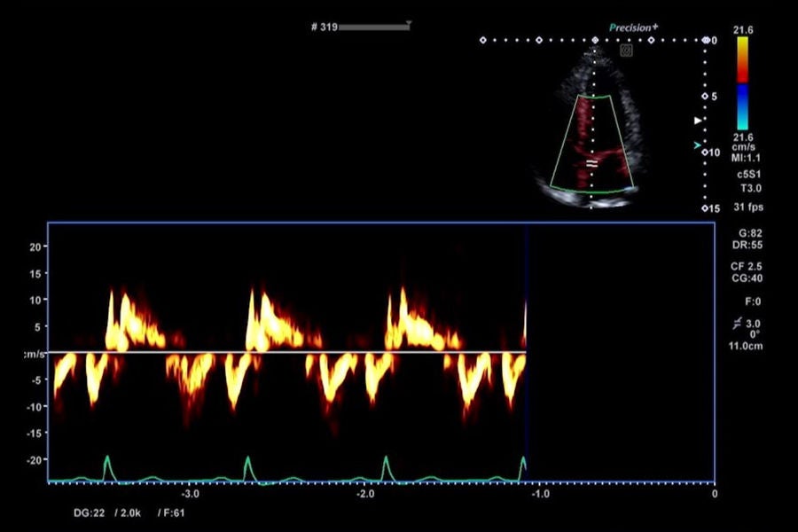Image resolution: width=798 pixels, height=532 pixels.
Task: Click the 5 cm depth diamond marker
Action: pyautogui.click(x=705, y=97)
